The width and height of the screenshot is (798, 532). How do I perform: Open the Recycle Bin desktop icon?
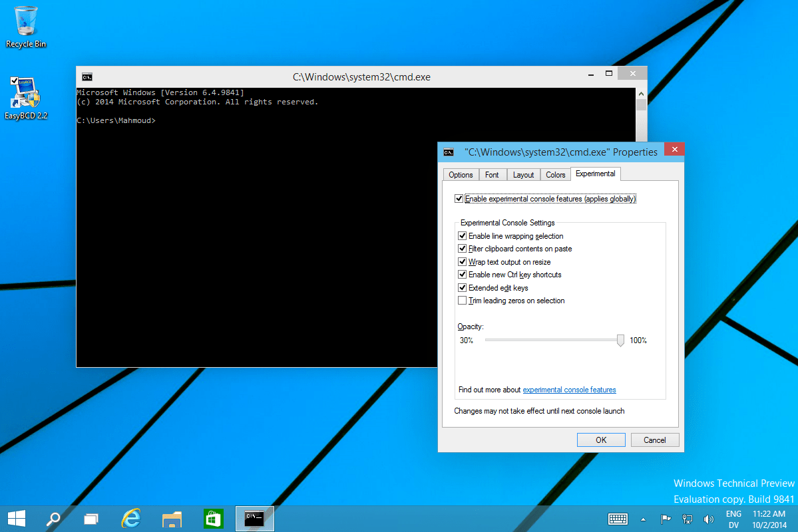[25, 27]
